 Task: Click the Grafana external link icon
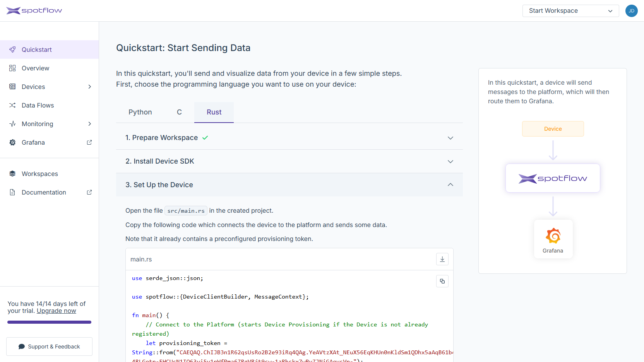click(x=89, y=142)
